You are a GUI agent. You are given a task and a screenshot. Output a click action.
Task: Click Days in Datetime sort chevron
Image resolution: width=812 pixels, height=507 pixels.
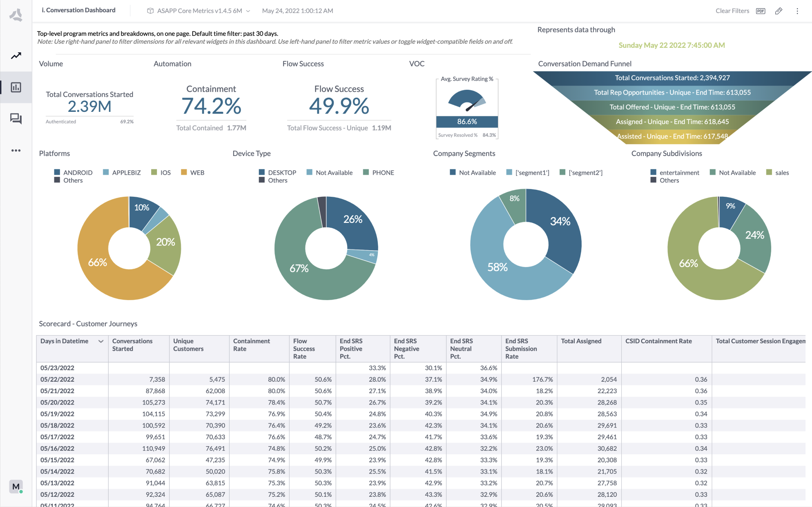point(101,341)
